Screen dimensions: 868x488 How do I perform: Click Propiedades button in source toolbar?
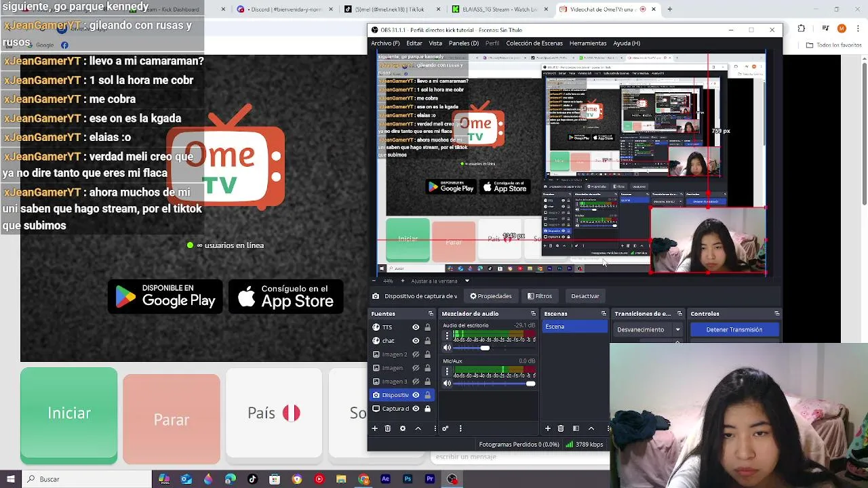490,296
